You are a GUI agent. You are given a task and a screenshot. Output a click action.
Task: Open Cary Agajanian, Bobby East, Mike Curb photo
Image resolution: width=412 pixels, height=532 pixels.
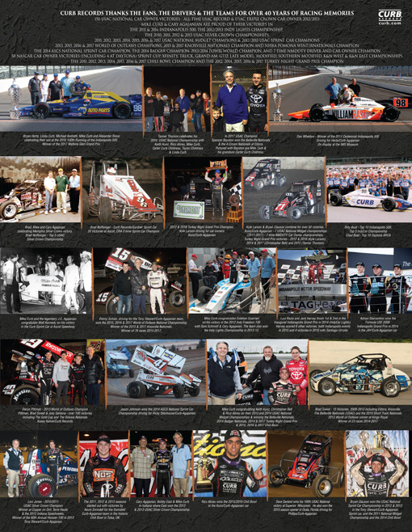[161, 464]
